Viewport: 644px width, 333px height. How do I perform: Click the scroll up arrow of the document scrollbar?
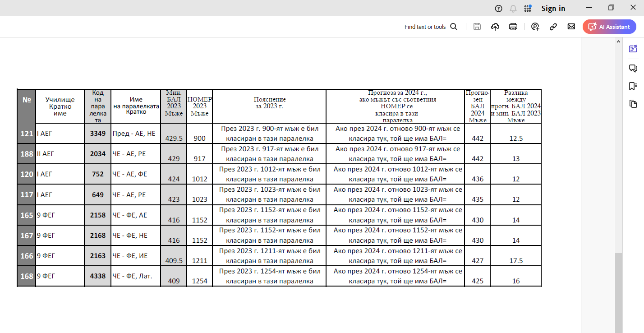click(x=618, y=42)
